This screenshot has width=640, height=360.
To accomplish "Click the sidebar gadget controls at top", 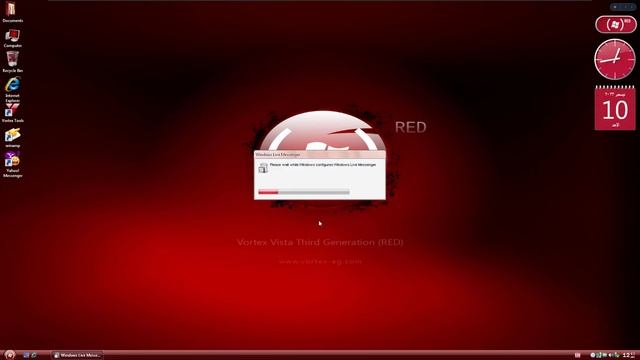I will tap(623, 7).
